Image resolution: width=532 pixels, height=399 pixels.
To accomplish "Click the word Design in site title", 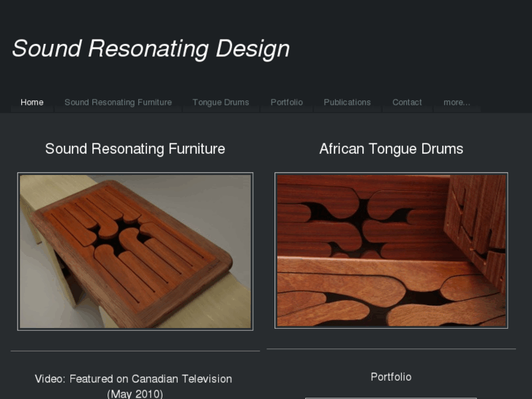I will point(252,48).
